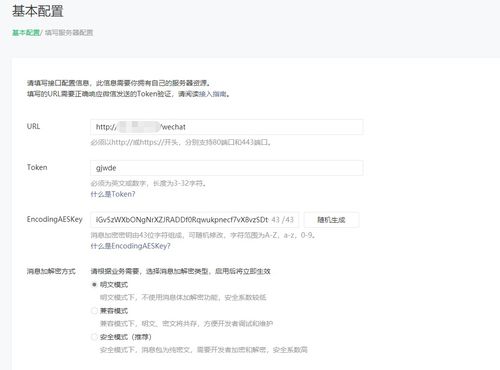Click the 填写服务器配置 breadcrumb text

pos(69,33)
